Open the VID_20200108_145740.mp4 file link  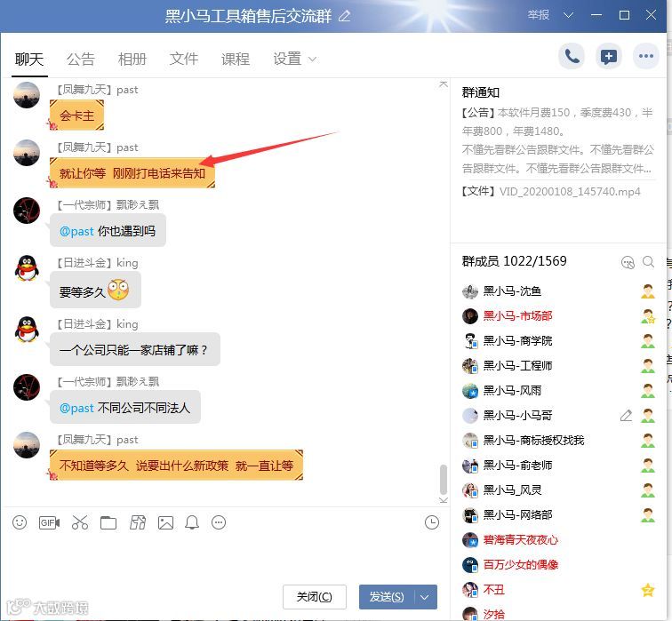coord(570,191)
